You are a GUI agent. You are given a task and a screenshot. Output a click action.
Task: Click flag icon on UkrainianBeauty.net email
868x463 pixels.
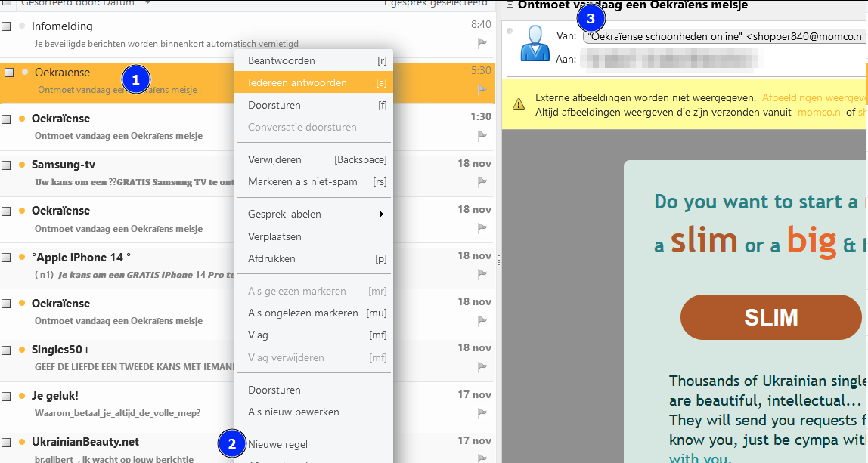tap(482, 458)
